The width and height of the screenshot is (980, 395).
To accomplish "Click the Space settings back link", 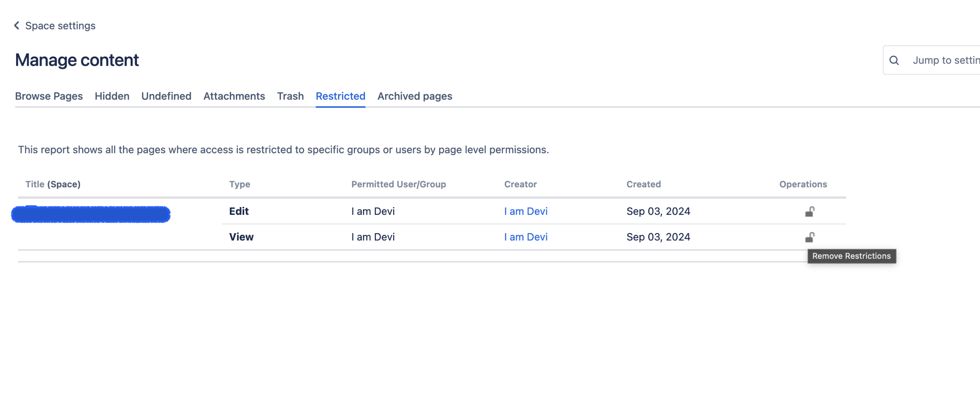I will click(x=60, y=26).
